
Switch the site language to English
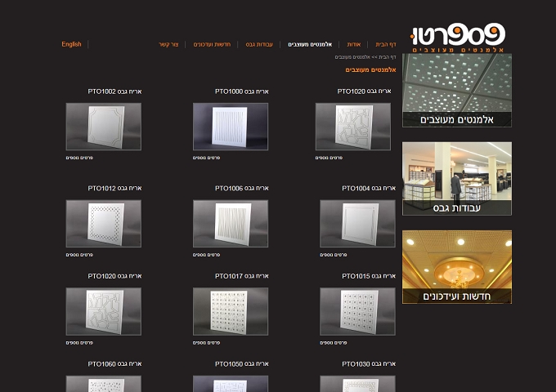point(71,44)
